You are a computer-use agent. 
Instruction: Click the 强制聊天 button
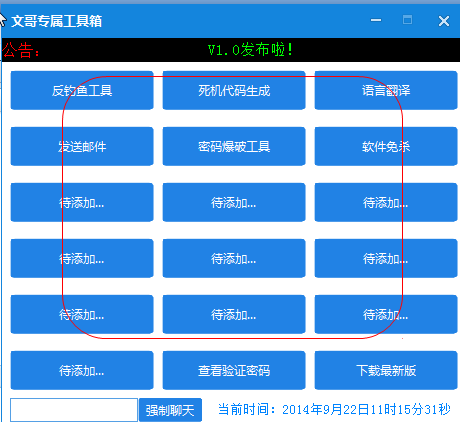(x=170, y=410)
